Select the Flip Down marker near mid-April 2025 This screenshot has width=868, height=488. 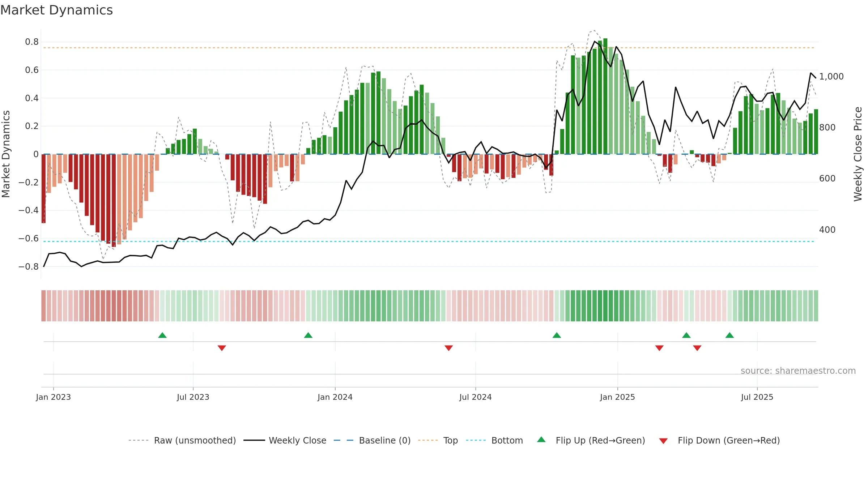[x=697, y=348]
